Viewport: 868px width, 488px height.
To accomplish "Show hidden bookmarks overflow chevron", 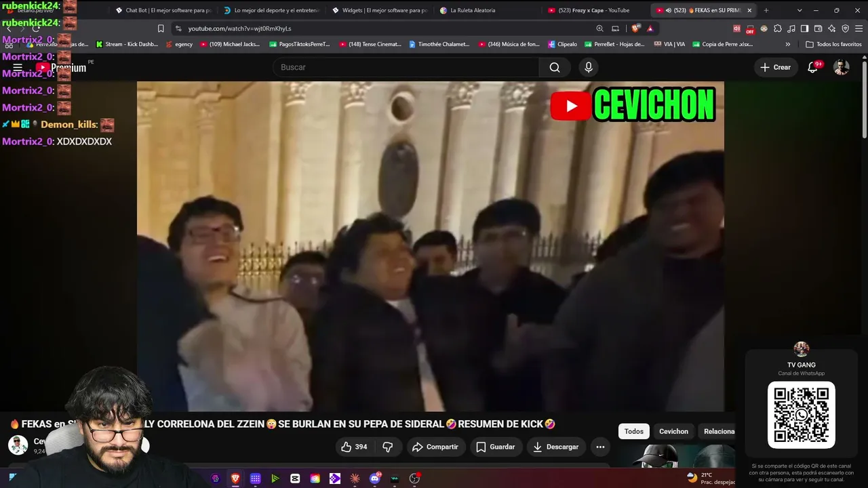I will pos(787,44).
